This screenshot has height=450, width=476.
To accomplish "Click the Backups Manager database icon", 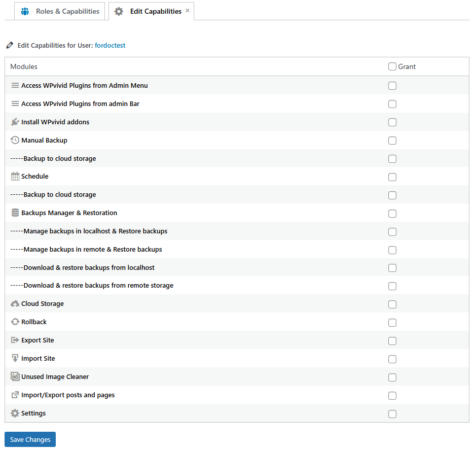I will click(x=15, y=213).
